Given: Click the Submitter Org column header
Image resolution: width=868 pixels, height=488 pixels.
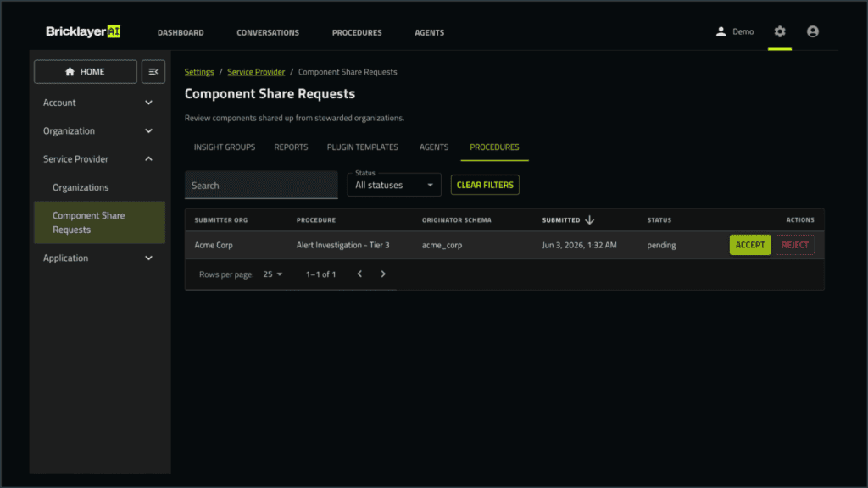Looking at the screenshot, I should [221, 220].
